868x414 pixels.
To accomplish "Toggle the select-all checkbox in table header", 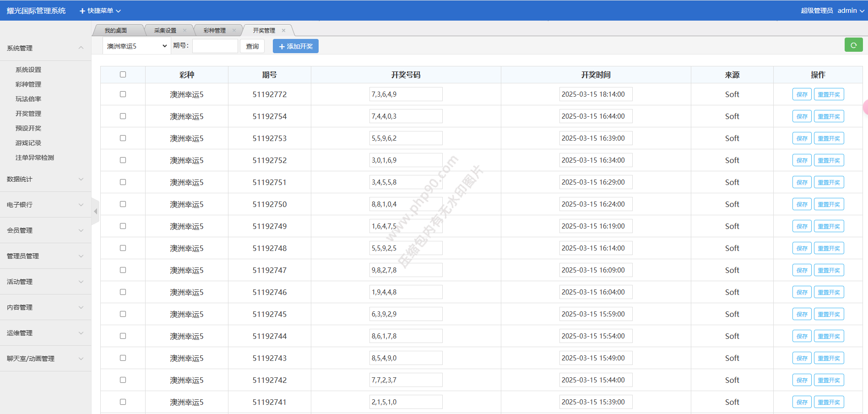I will 123,75.
